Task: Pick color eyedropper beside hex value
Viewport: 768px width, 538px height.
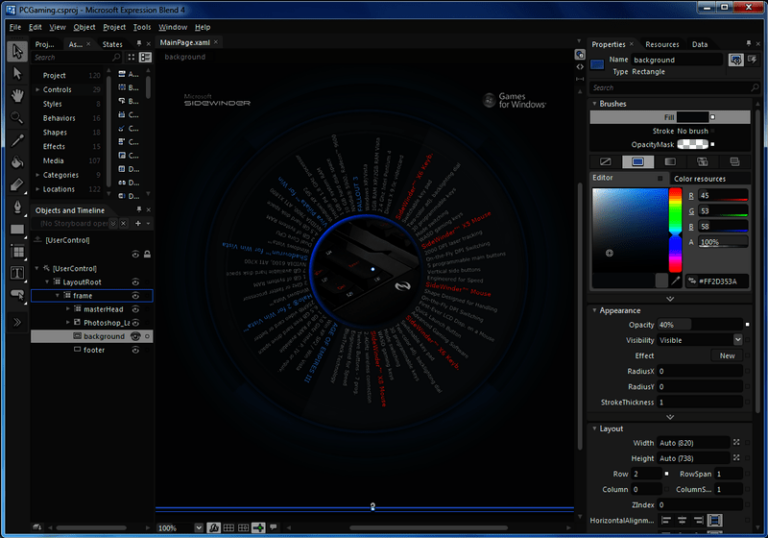Action: click(x=676, y=281)
